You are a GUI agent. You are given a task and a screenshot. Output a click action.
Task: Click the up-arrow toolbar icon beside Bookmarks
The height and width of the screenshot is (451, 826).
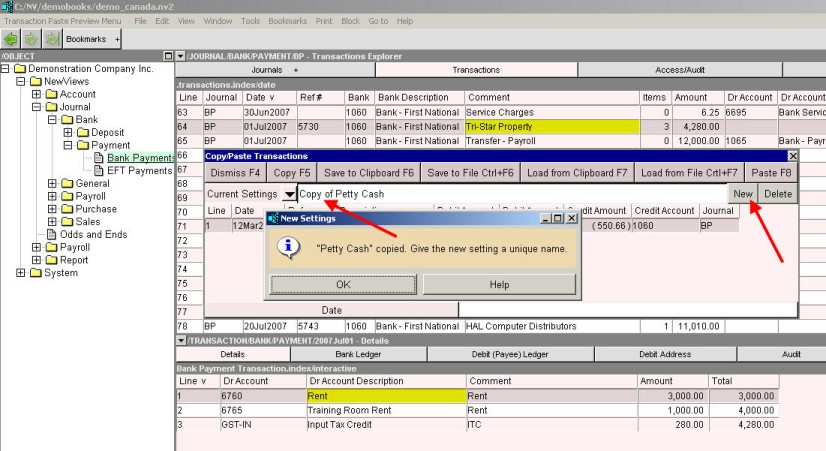coord(49,39)
